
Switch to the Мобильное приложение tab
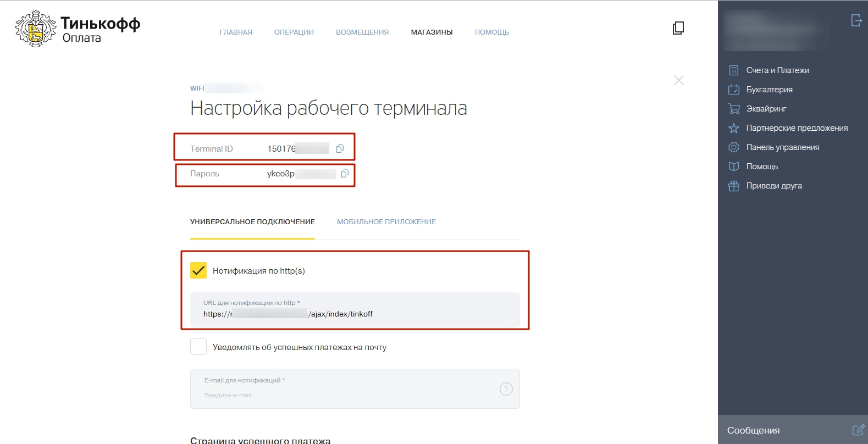pyautogui.click(x=386, y=222)
